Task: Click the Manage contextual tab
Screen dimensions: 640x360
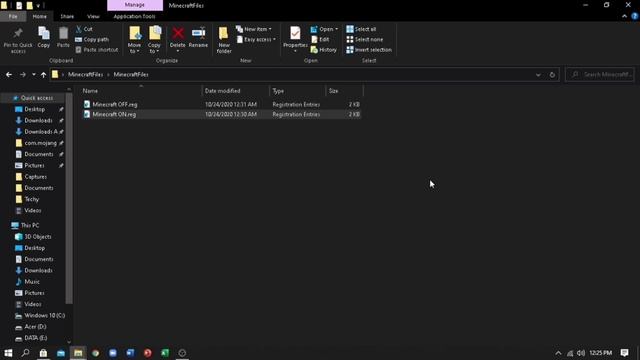Action: (x=135, y=5)
